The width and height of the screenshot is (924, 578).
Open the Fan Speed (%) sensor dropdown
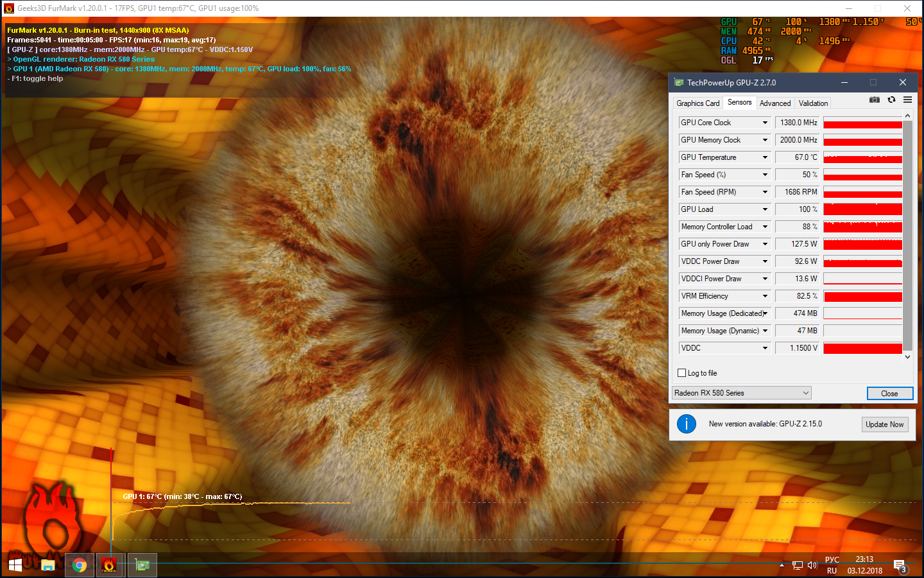coord(765,175)
